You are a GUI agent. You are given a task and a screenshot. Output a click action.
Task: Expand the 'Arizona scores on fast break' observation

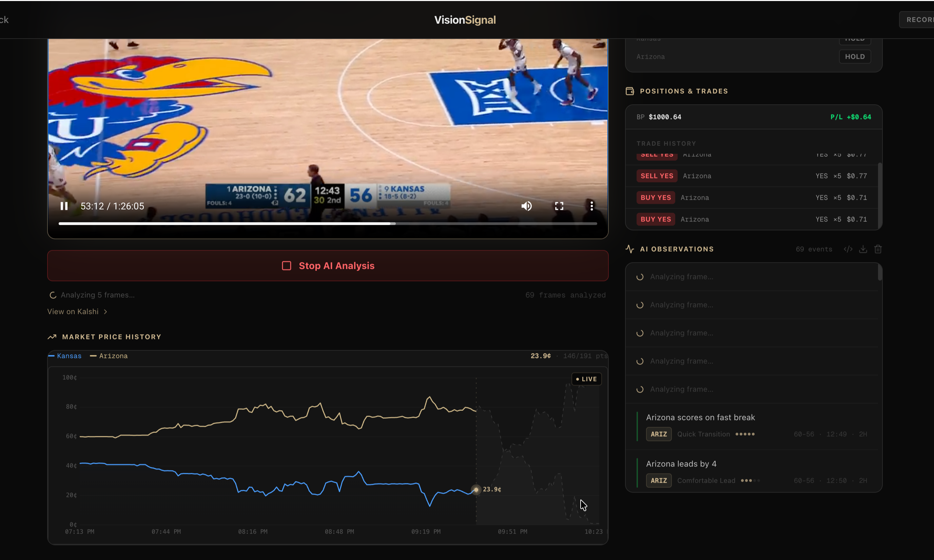coord(700,417)
